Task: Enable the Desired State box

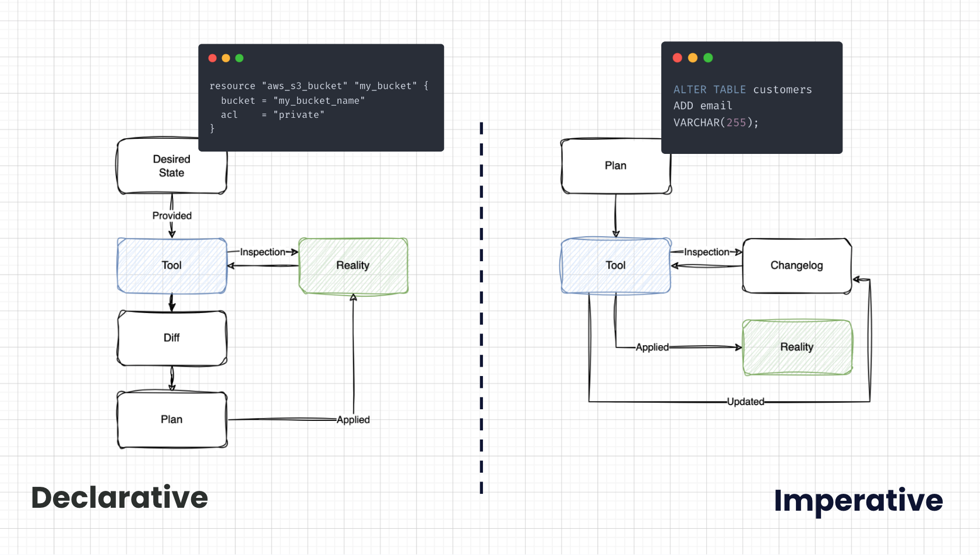Action: [171, 166]
